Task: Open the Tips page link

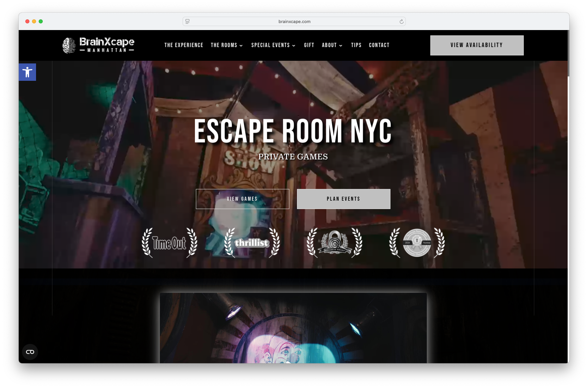Action: coord(356,45)
